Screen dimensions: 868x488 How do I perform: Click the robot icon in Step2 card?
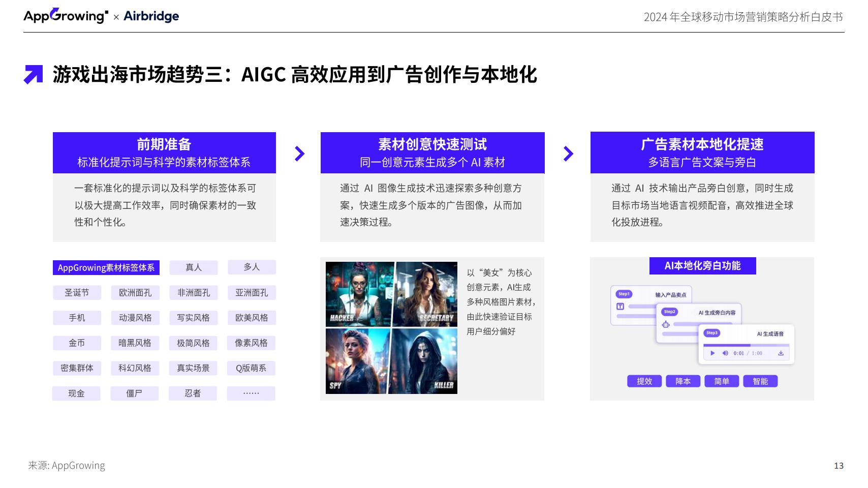click(666, 324)
